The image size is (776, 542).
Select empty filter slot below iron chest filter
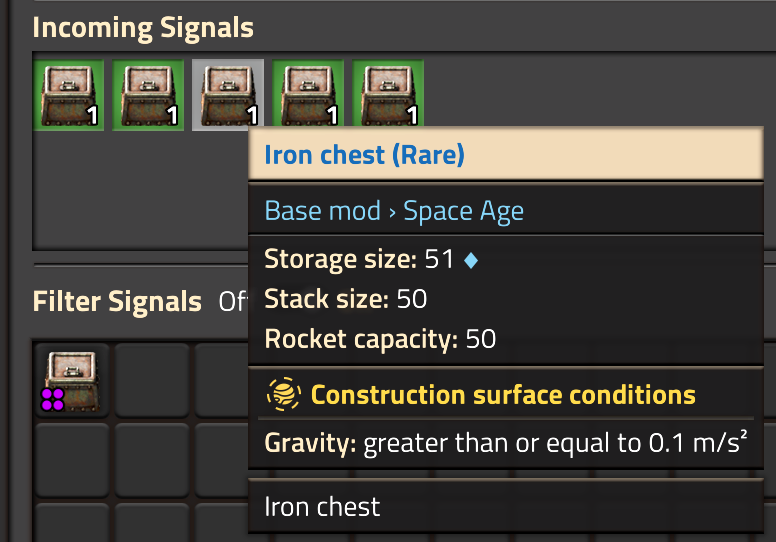[72, 460]
